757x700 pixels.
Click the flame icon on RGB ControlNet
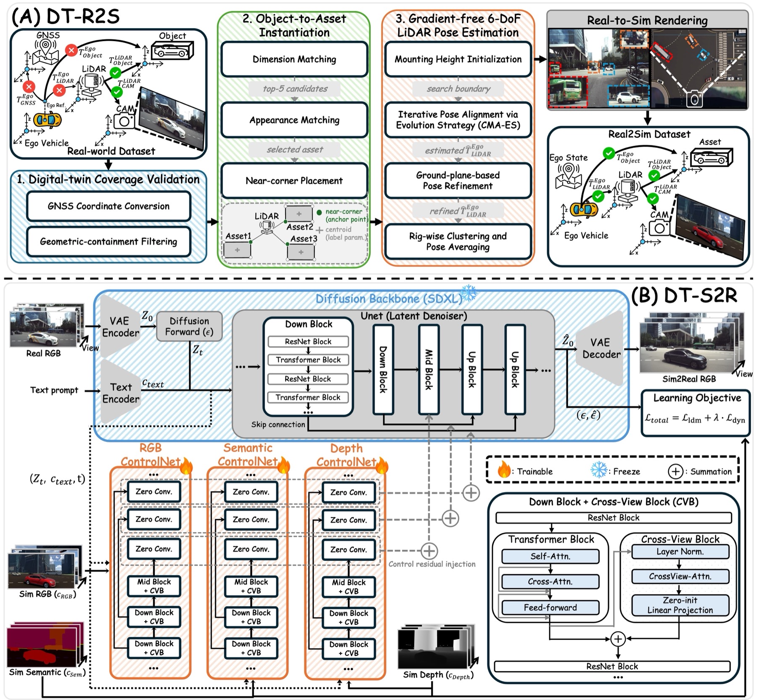[186, 466]
